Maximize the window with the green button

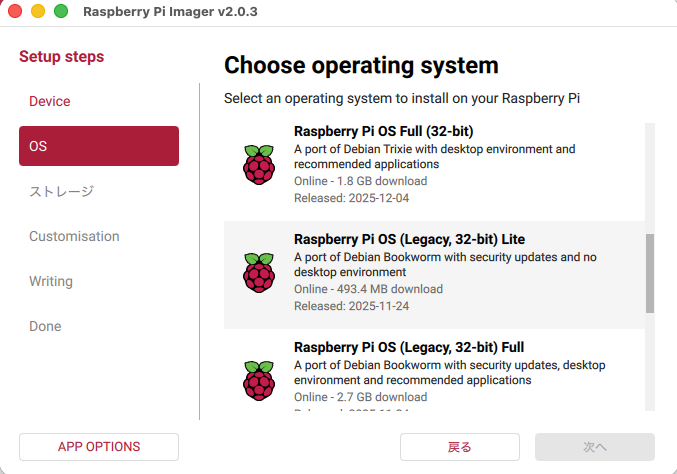[61, 11]
